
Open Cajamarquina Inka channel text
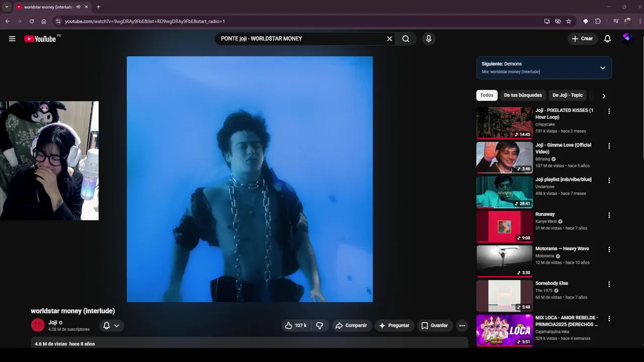tap(552, 332)
